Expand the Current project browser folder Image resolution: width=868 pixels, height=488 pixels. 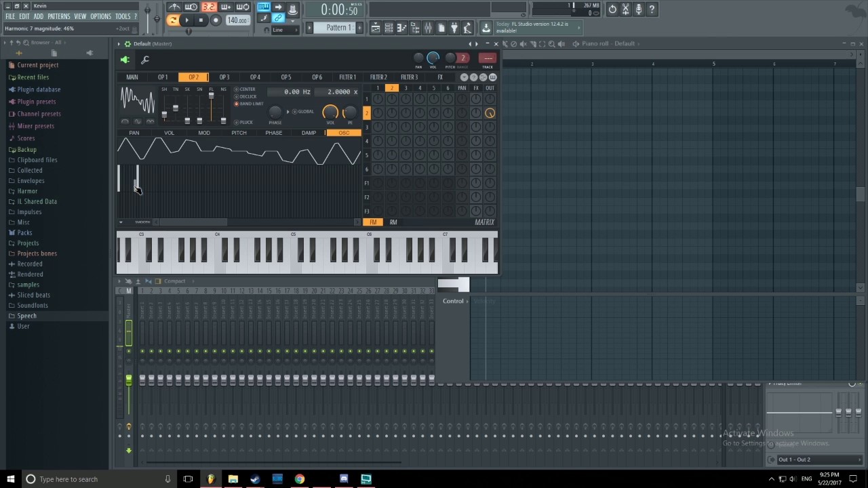click(38, 65)
